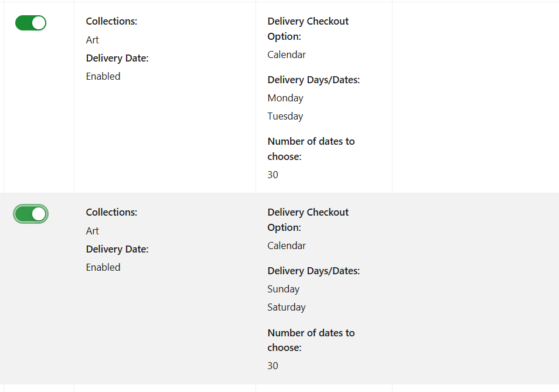This screenshot has height=392, width=559.
Task: Click 'Delivery Date:' label in the Sunday/Saturday row
Action: click(117, 249)
